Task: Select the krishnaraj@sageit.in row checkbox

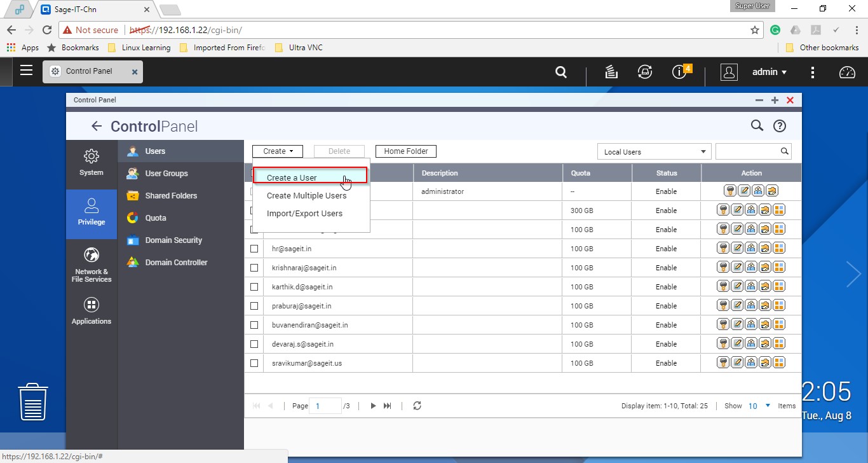Action: 254,268
